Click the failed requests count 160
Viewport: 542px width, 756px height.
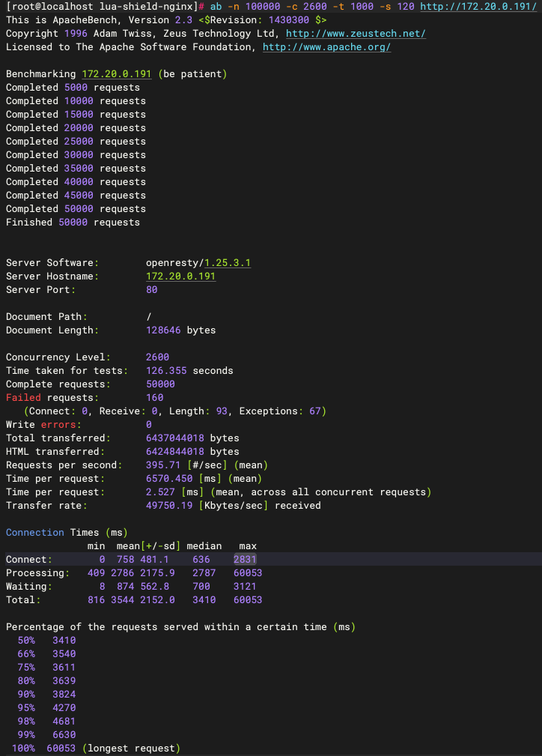[x=154, y=398]
